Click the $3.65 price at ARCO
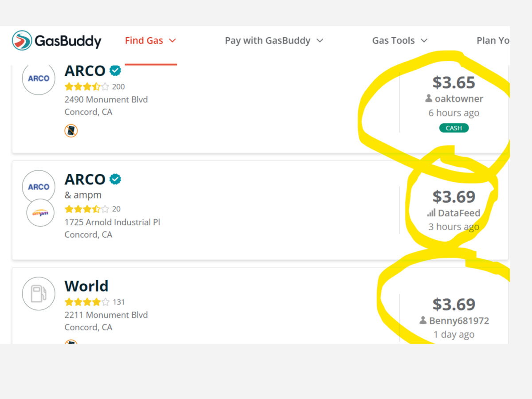The width and height of the screenshot is (532, 399). point(454,82)
